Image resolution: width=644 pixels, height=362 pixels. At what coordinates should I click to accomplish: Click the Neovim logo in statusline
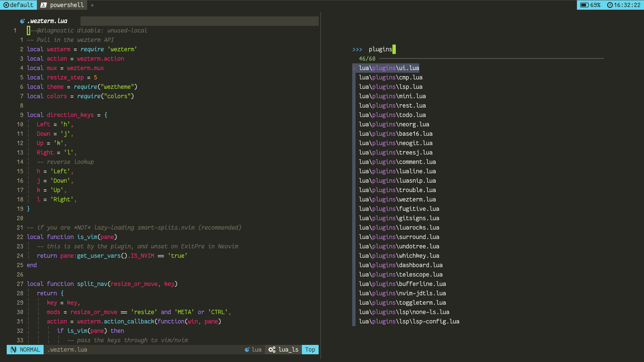(13, 350)
